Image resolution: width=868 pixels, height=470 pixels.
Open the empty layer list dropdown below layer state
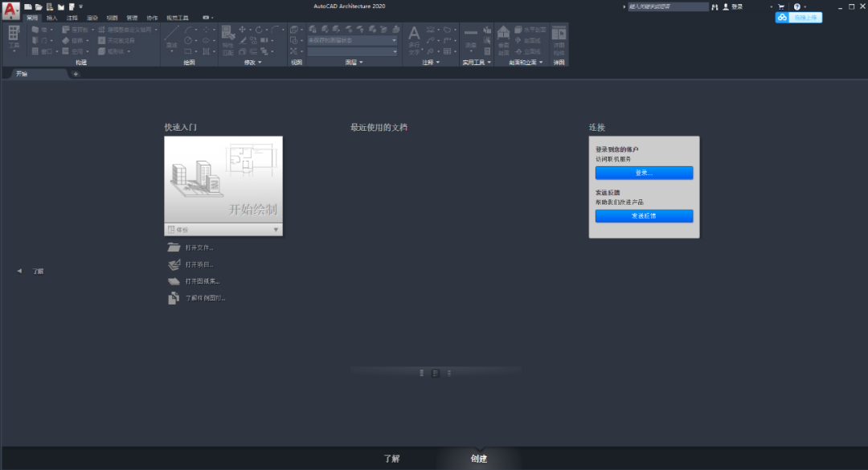tap(352, 51)
